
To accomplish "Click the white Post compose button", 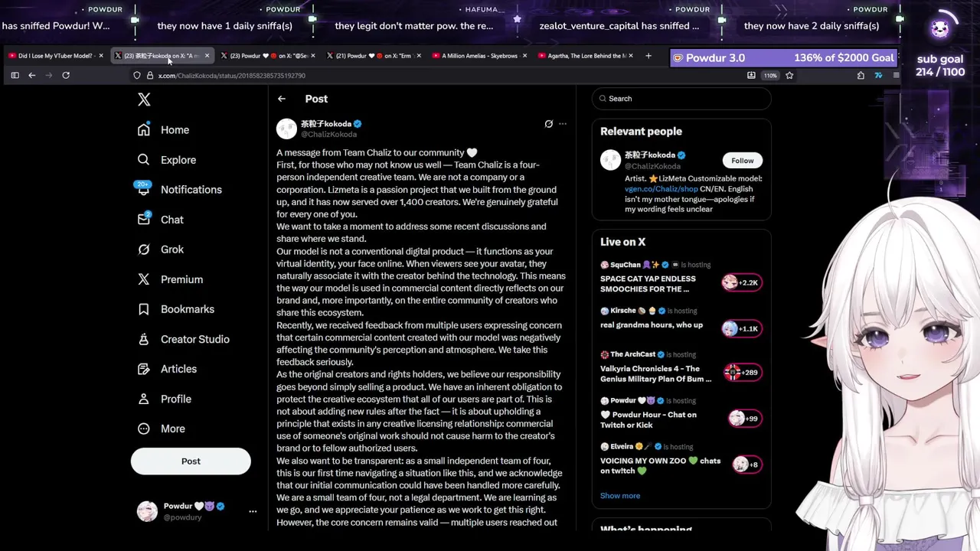I will (191, 461).
